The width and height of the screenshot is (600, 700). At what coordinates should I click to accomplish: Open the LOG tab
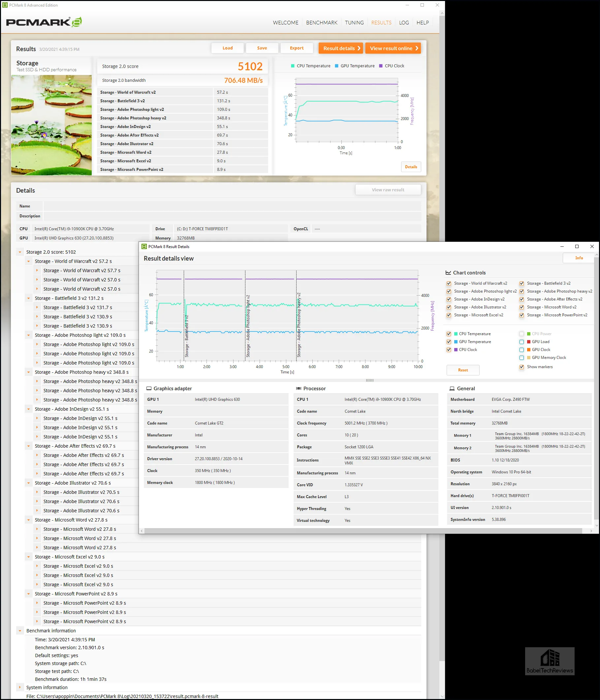pos(404,23)
